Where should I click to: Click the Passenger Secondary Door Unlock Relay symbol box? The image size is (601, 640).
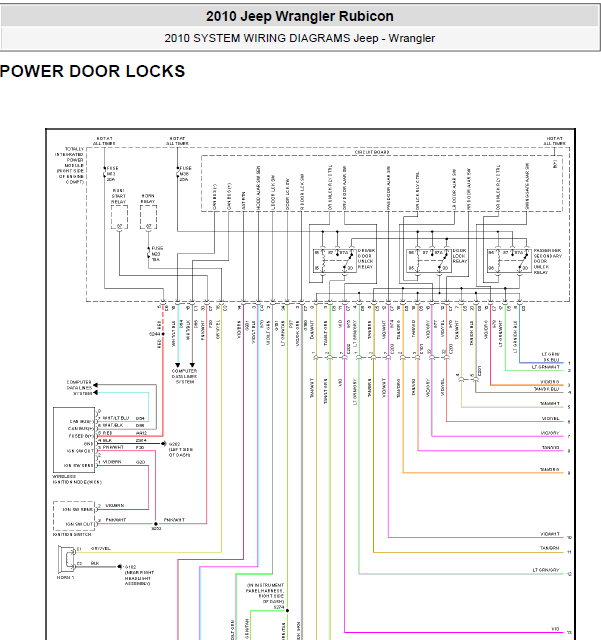tap(510, 261)
